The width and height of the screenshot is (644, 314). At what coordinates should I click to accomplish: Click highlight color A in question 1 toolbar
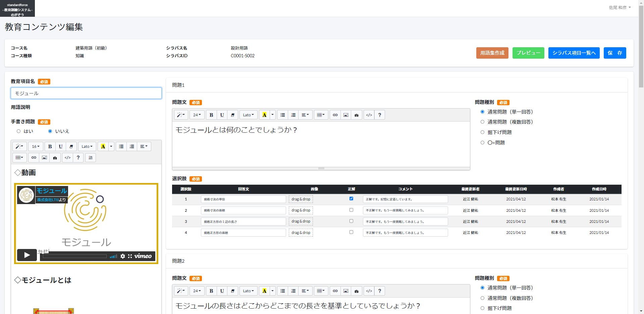(x=264, y=115)
